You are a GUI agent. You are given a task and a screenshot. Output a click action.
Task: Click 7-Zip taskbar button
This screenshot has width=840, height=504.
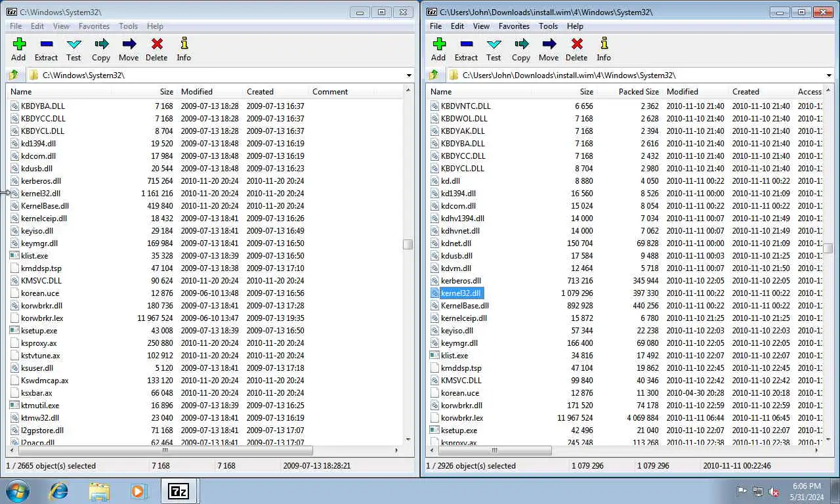coord(178,491)
